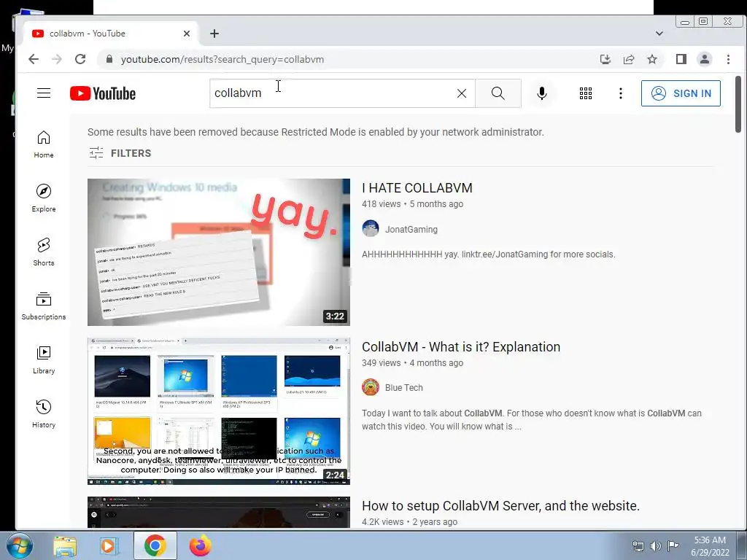Viewport: 747px width, 560px height.
Task: Open volume control in system tray
Action: click(656, 546)
